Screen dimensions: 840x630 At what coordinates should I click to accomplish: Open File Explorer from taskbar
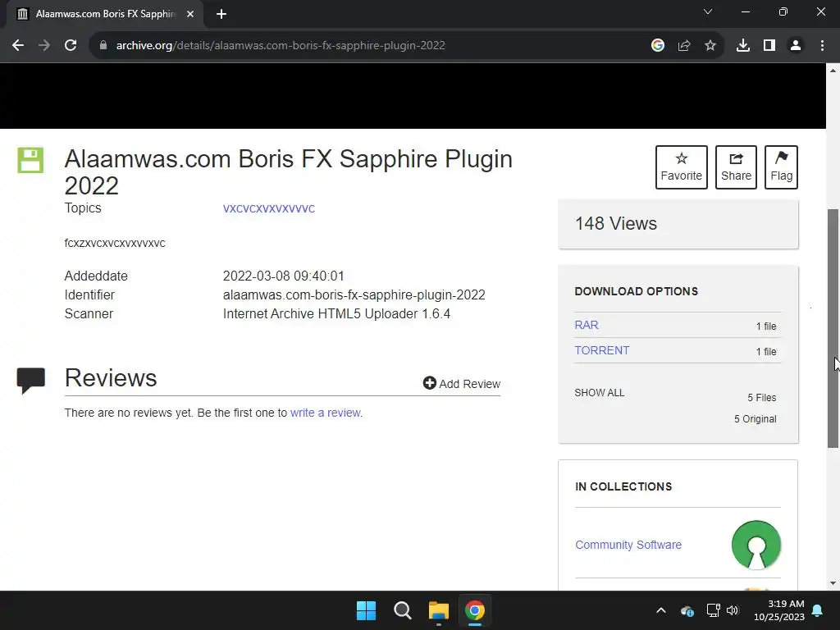439,610
